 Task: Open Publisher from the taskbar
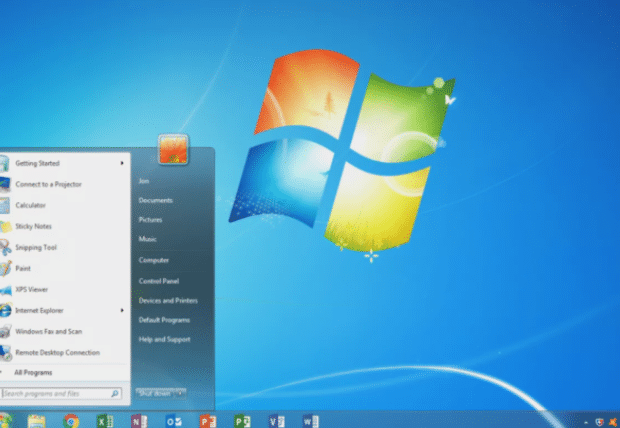click(241, 420)
